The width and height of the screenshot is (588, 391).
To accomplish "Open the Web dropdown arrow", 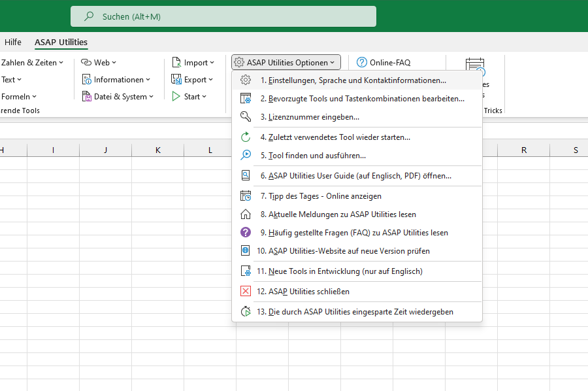I will 114,63.
